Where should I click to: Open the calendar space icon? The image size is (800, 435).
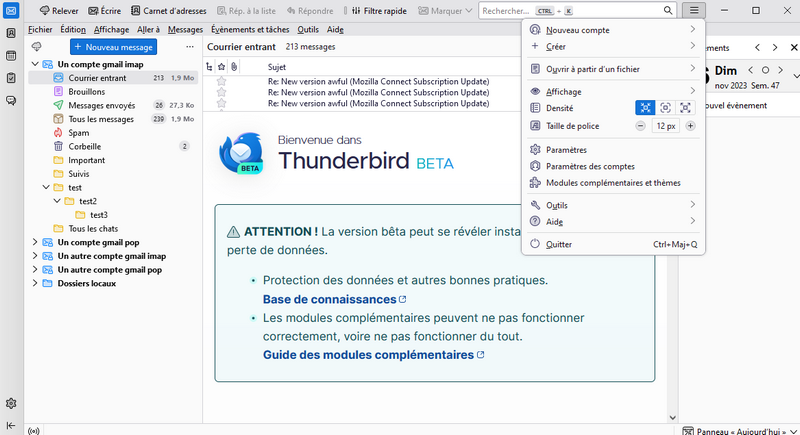tap(10, 55)
